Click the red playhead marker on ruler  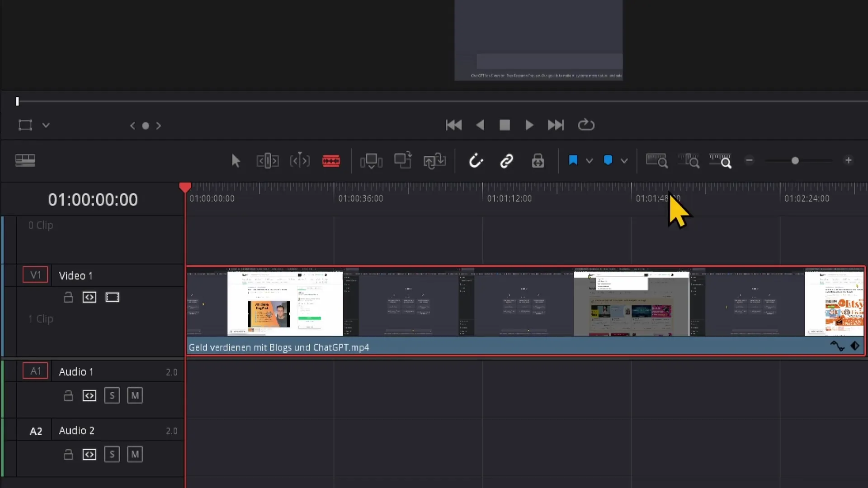pyautogui.click(x=185, y=188)
